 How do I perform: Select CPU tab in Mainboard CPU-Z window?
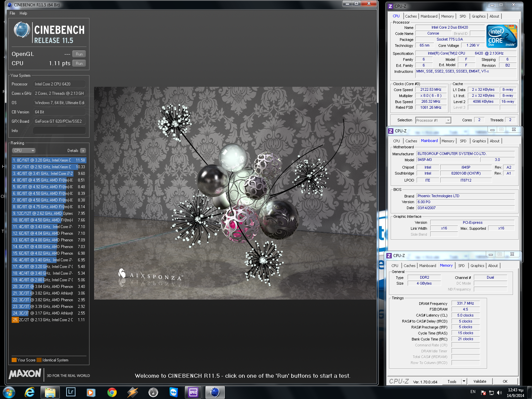[396, 141]
